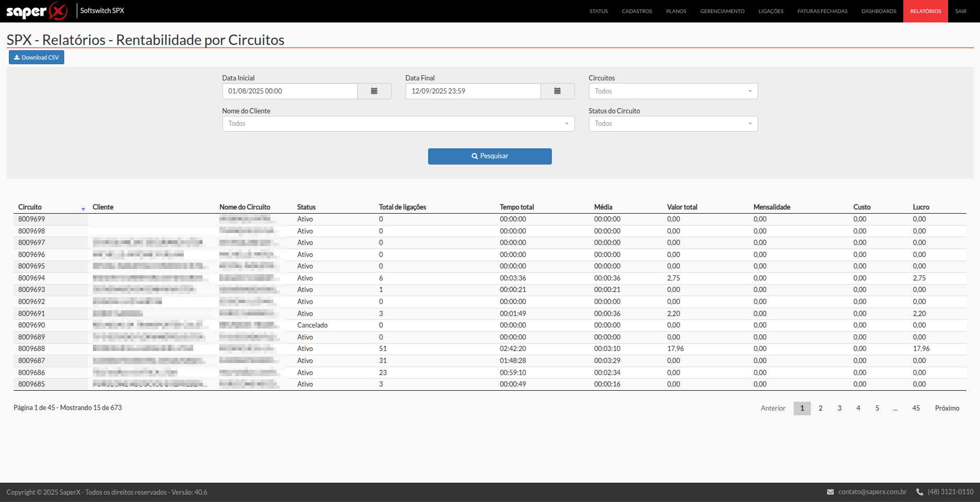Open the FATURAS FECHADAS menu

[x=822, y=11]
